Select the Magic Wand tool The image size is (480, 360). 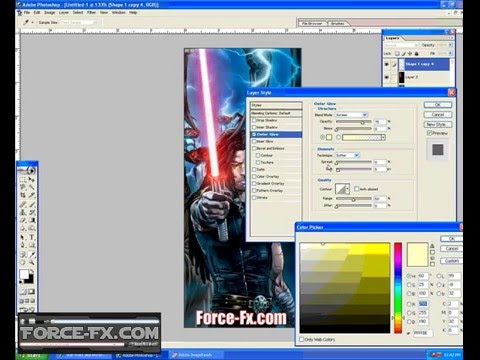pos(32,187)
